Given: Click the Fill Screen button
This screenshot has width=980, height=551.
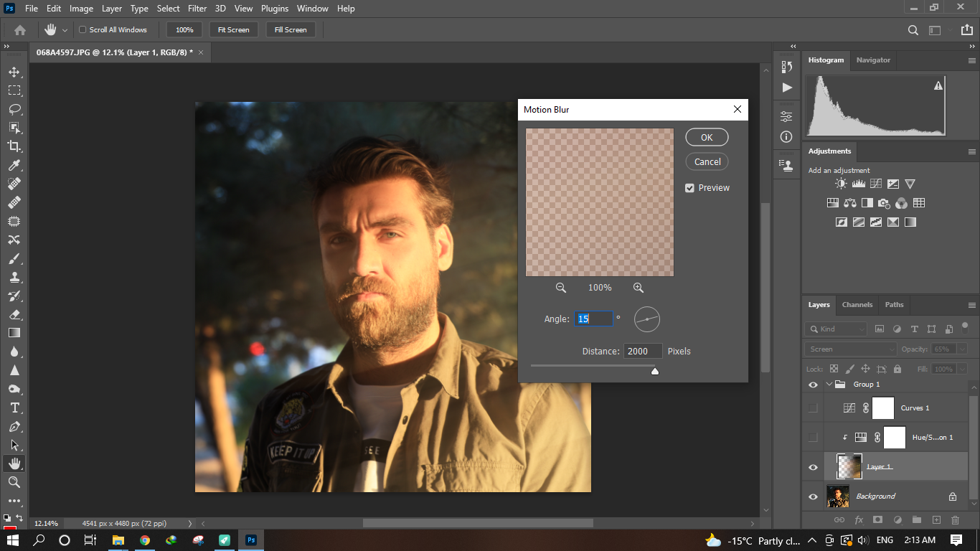Looking at the screenshot, I should (291, 30).
